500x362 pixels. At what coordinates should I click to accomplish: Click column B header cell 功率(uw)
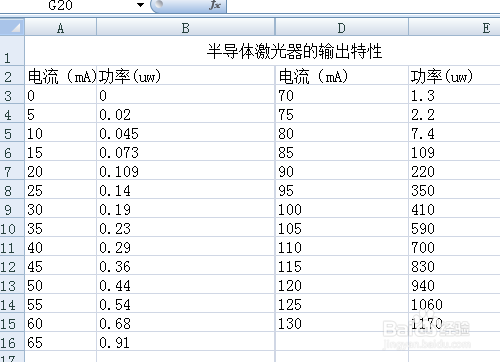[186, 75]
